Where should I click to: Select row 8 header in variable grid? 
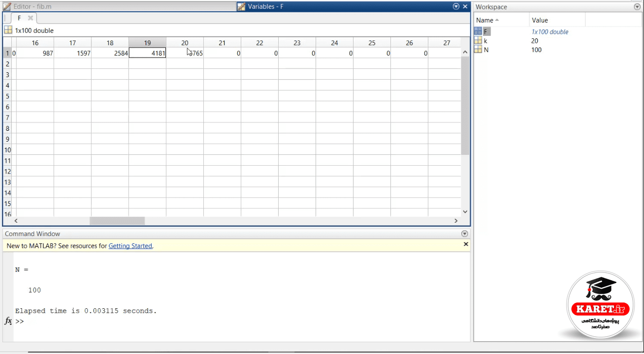(7, 128)
